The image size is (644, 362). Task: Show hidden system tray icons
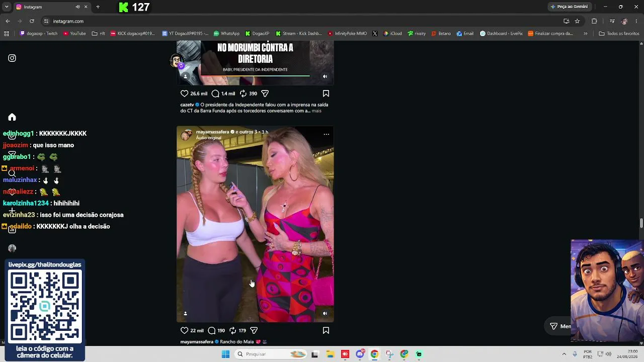coord(564,354)
